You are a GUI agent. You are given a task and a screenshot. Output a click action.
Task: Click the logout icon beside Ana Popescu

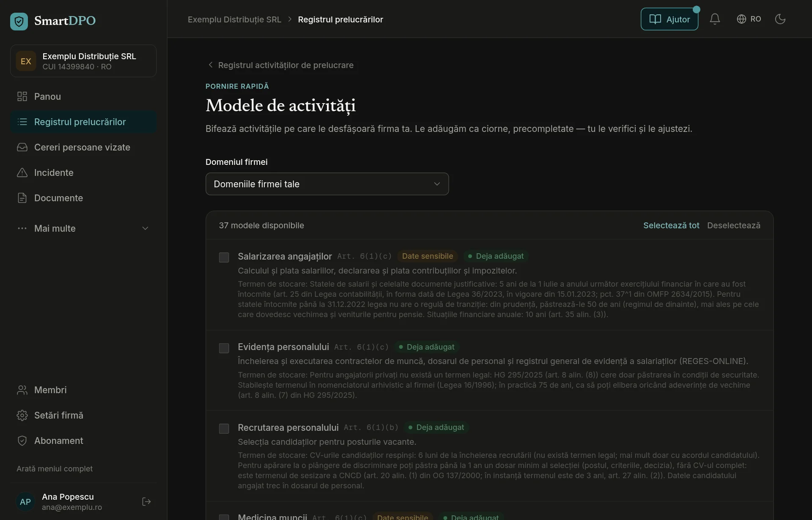[x=146, y=501]
